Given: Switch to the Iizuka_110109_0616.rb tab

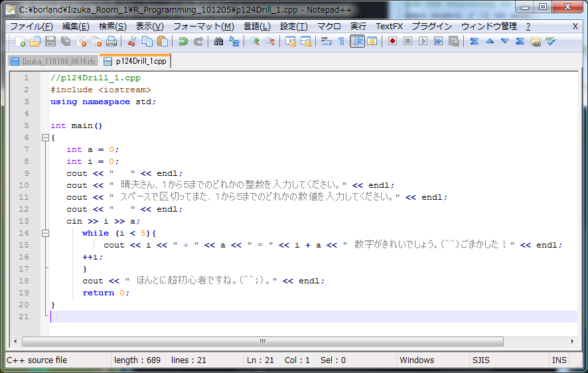Looking at the screenshot, I should pos(53,62).
